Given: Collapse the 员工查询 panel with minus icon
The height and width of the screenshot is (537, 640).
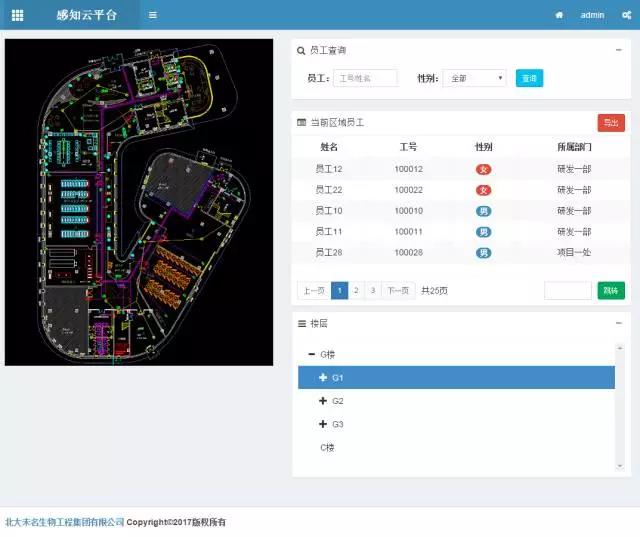Looking at the screenshot, I should pos(618,50).
